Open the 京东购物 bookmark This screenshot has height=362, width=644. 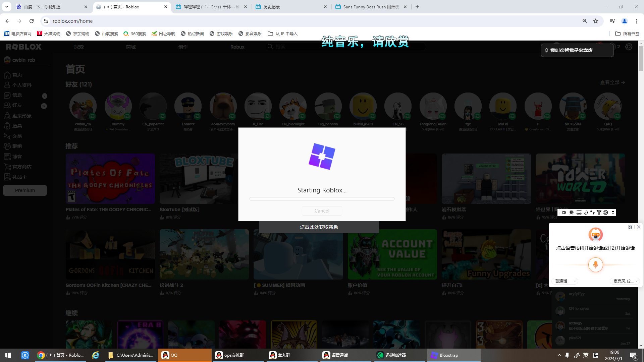pos(77,34)
